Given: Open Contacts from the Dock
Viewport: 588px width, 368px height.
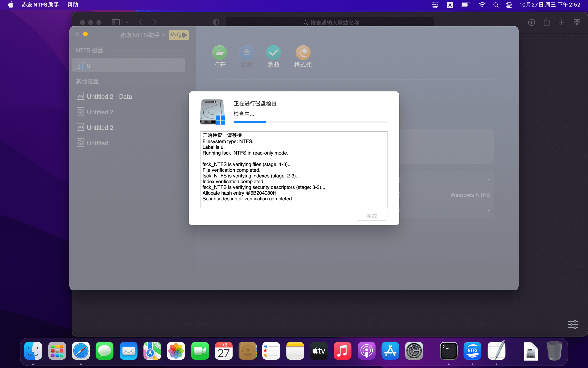Looking at the screenshot, I should pos(247,351).
